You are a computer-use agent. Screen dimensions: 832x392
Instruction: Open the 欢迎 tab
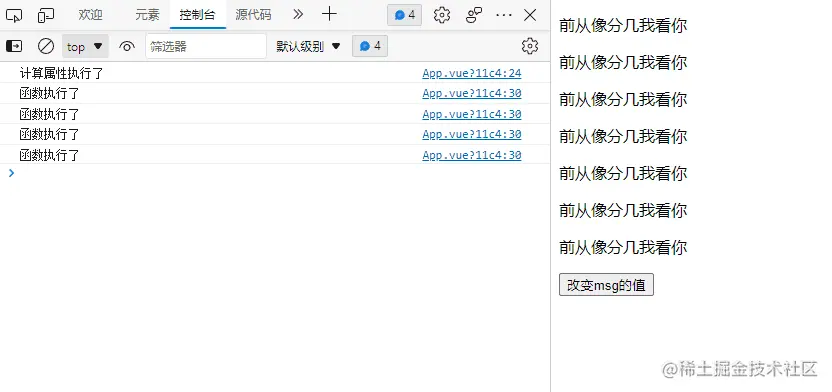point(91,15)
